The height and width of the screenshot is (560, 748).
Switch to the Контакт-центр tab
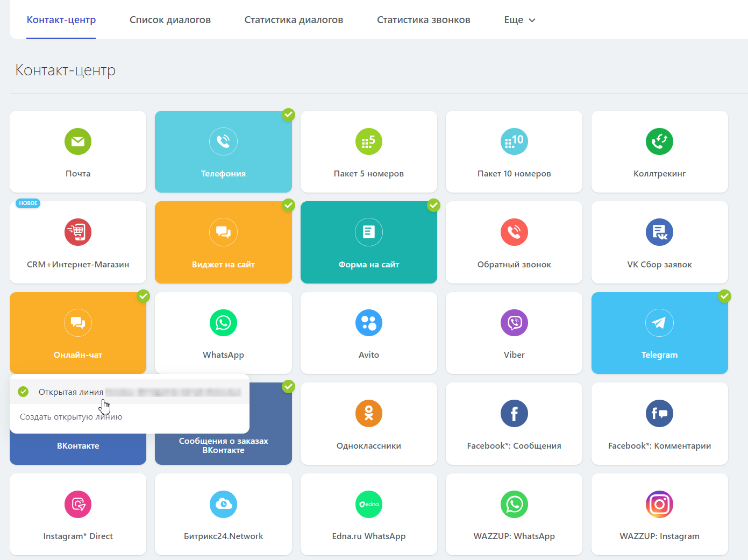coord(61,20)
